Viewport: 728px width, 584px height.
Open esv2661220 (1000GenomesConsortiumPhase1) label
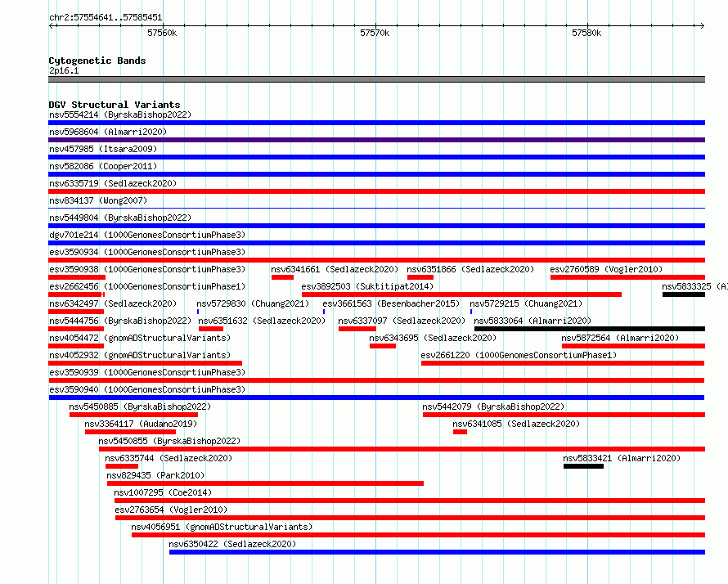(x=519, y=355)
